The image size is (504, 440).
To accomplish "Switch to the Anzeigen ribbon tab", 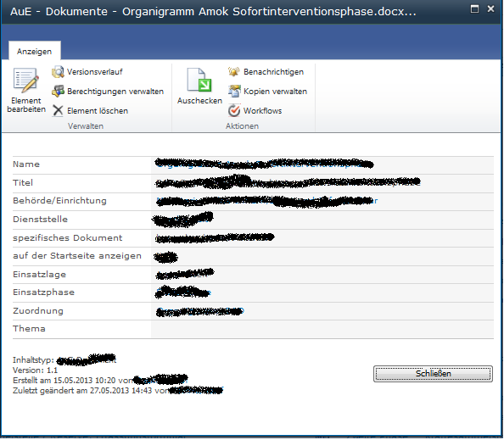I will pyautogui.click(x=35, y=52).
